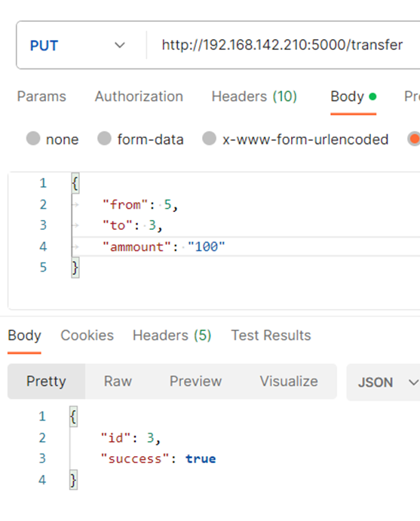The width and height of the screenshot is (420, 521).
Task: Switch to the Params tab
Action: pyautogui.click(x=41, y=97)
